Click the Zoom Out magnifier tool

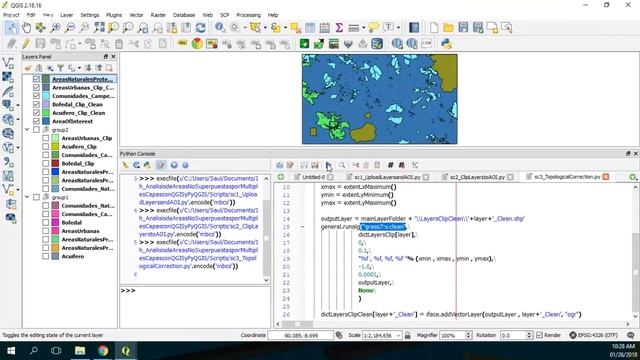click(70, 28)
